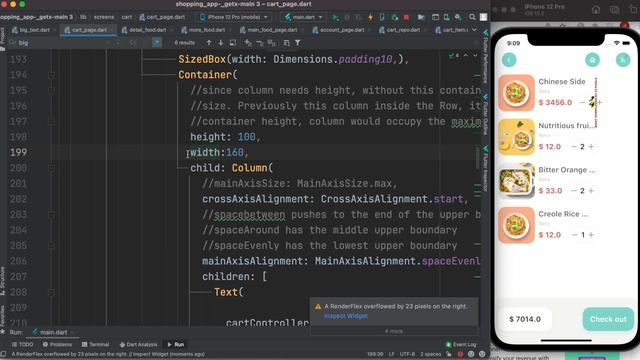
Task: Click the simulator Home button icon
Action: pos(596,9)
